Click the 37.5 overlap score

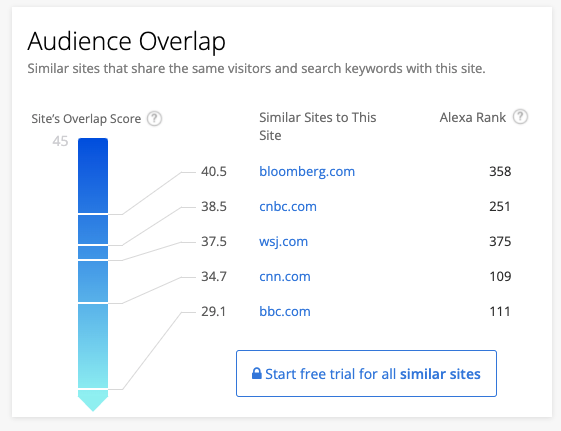[x=214, y=241]
